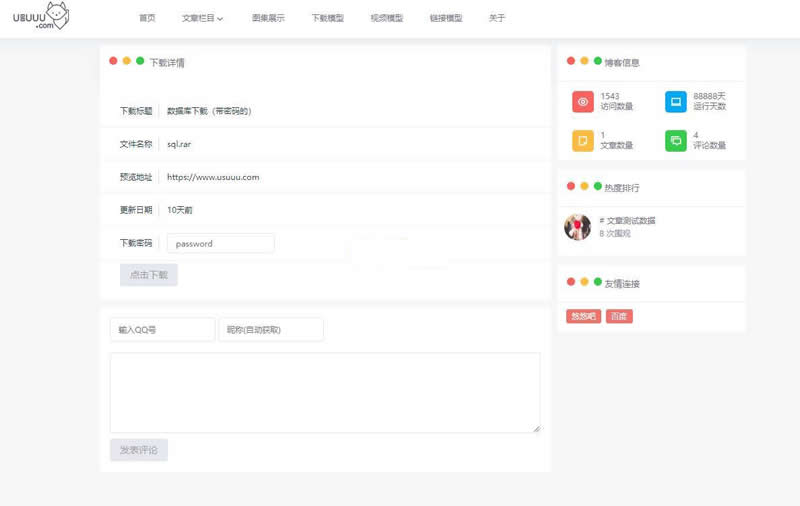This screenshot has height=506, width=800.
Task: Expand the 文章栏目 dropdown menu
Action: [x=202, y=18]
